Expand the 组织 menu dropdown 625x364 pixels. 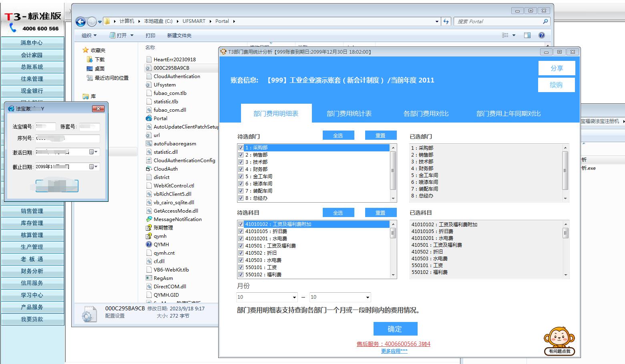[x=89, y=35]
